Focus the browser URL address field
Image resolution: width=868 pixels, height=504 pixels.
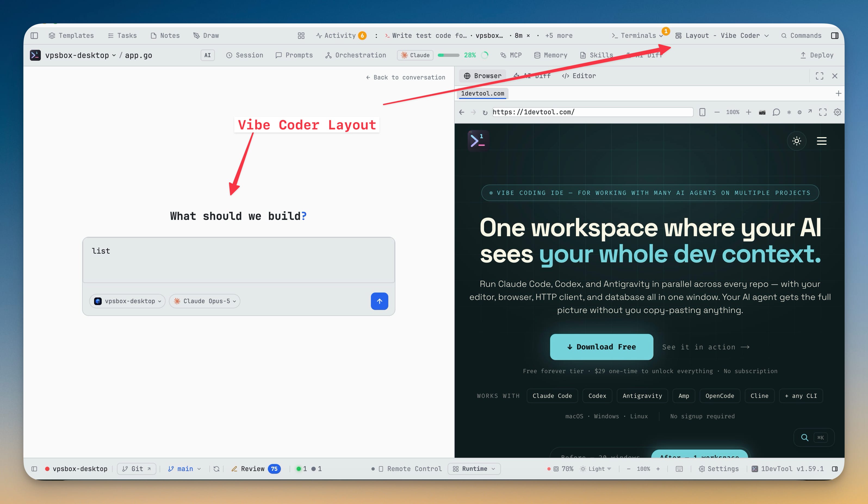click(x=593, y=112)
